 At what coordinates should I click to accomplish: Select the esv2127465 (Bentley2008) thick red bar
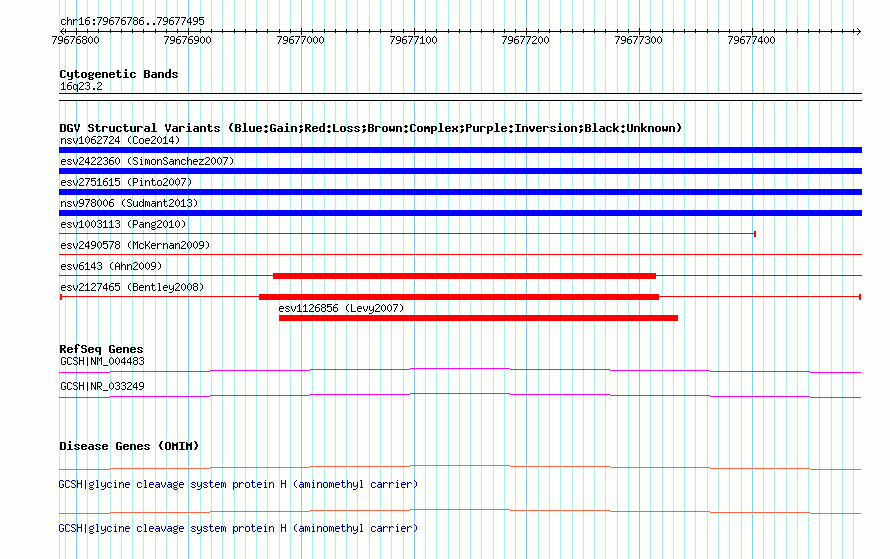459,297
